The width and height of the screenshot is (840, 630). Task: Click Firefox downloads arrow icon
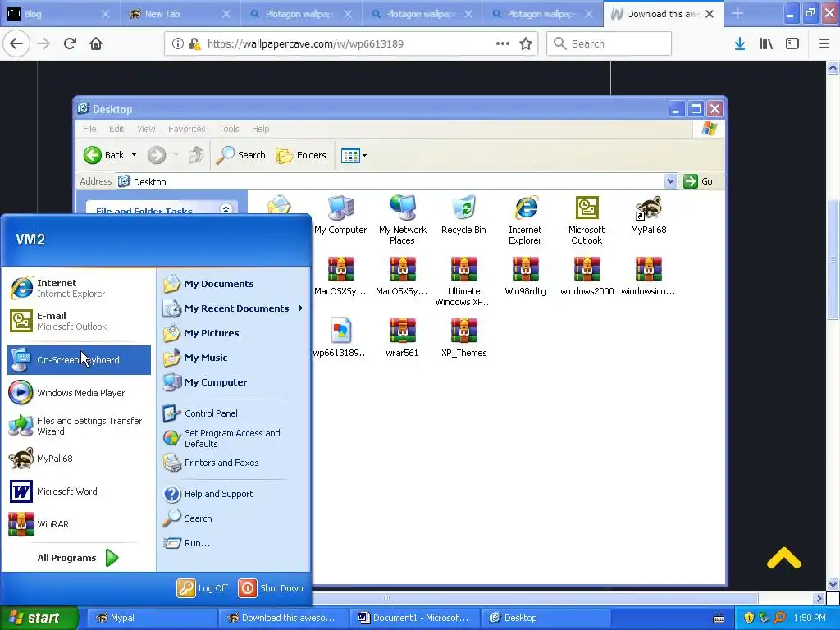[x=740, y=44]
